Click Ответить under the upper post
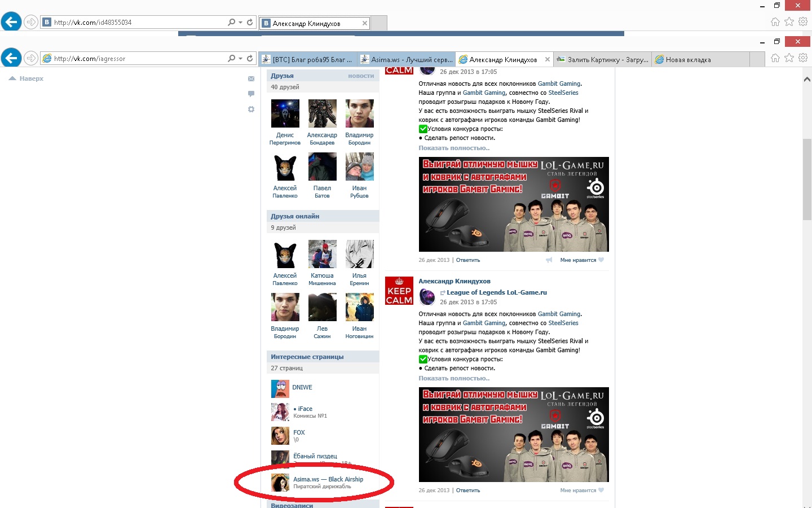Viewport: 812px width, 508px height. pyautogui.click(x=468, y=260)
